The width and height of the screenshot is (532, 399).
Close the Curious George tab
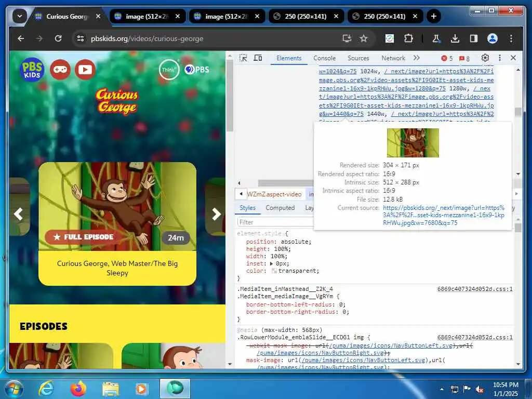click(98, 16)
